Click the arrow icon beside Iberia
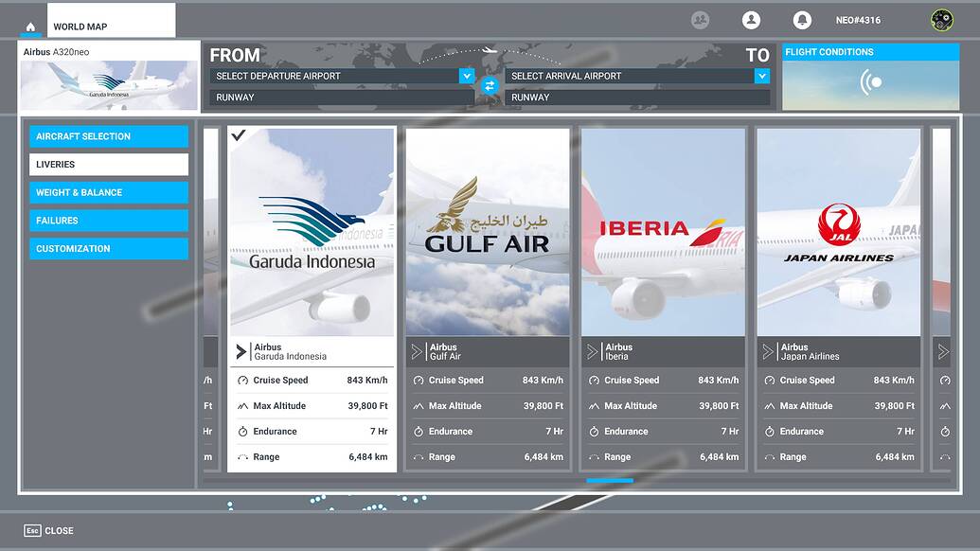This screenshot has width=980, height=551. pos(593,352)
